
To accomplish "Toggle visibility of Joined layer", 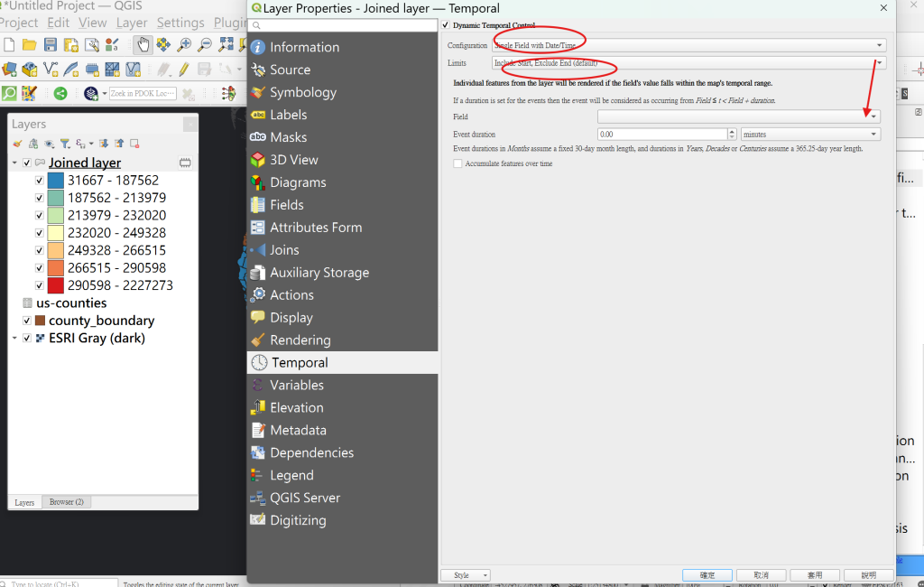I will (x=26, y=163).
